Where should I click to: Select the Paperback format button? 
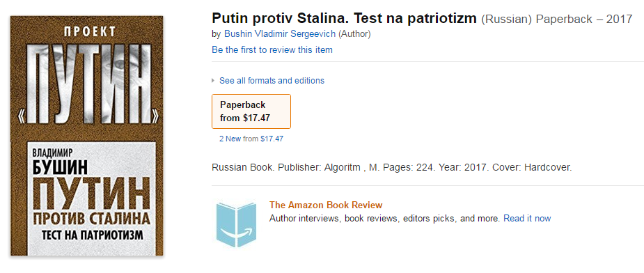(x=251, y=111)
